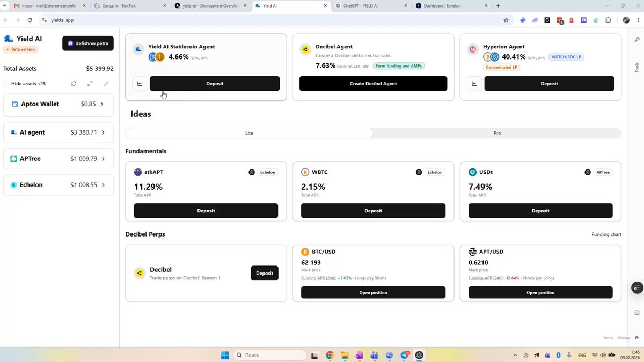Expand all asset sections in sidebar
Screen dimensions: 644x362
tap(90, 84)
